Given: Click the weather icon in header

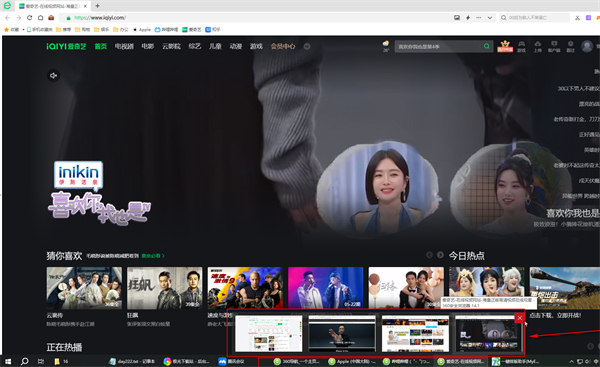Looking at the screenshot, I should tap(386, 46).
